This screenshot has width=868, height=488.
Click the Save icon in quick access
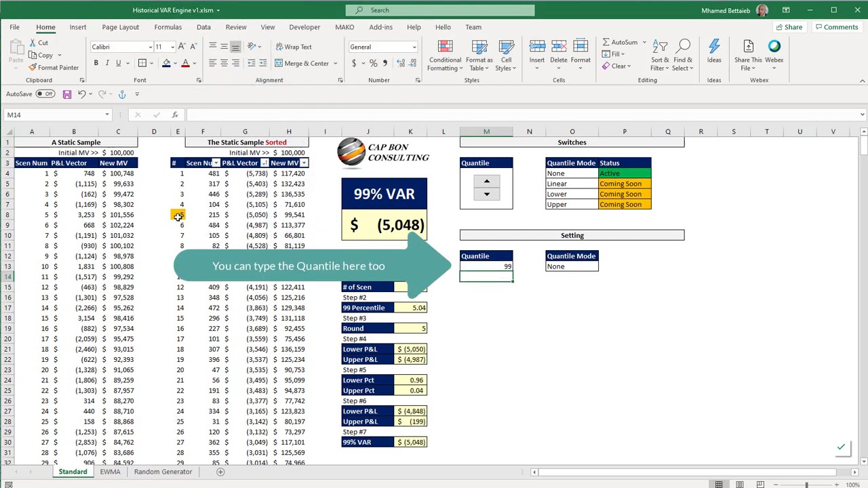tap(67, 94)
